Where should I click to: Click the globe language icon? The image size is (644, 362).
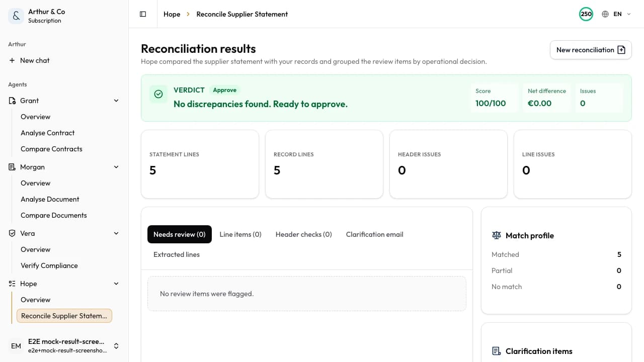click(605, 14)
